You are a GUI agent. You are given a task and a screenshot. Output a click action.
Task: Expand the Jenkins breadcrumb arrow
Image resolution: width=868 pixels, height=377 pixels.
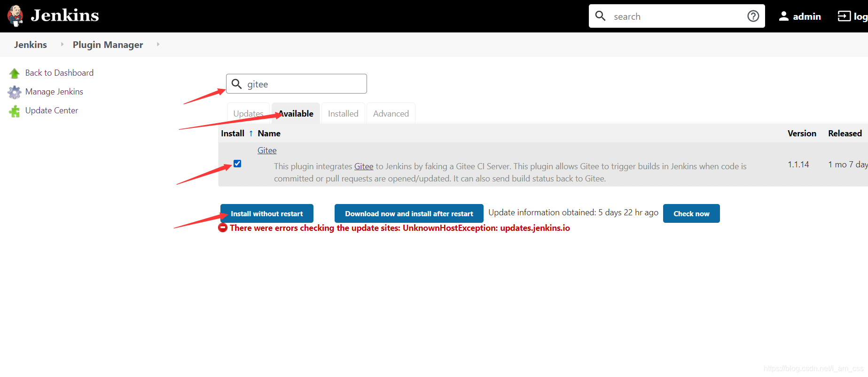[x=62, y=44]
